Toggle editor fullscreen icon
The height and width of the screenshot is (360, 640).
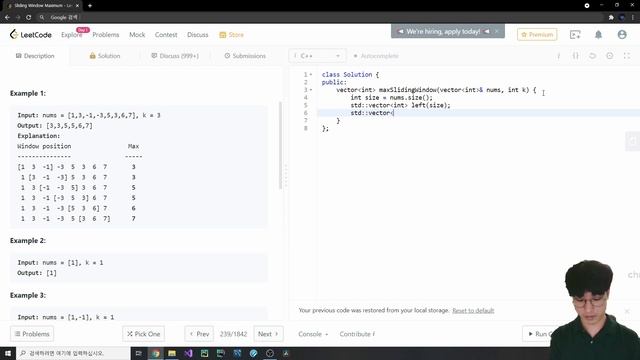click(627, 56)
